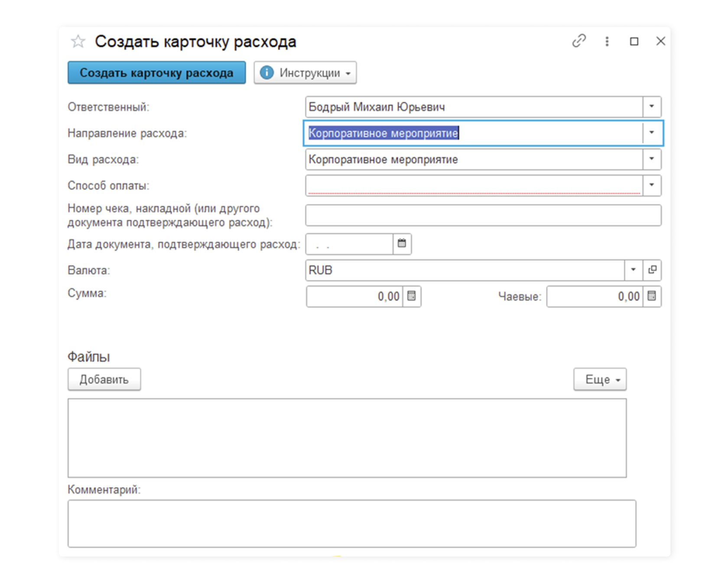Click the receipt number input field
This screenshot has width=728, height=582.
click(x=483, y=215)
